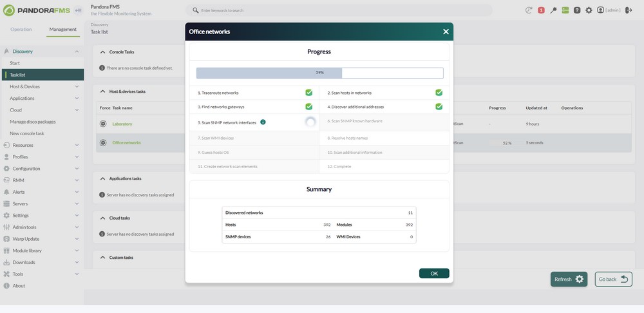
Task: Toggle the sidebar collapse icon near logo
Action: click(x=78, y=11)
